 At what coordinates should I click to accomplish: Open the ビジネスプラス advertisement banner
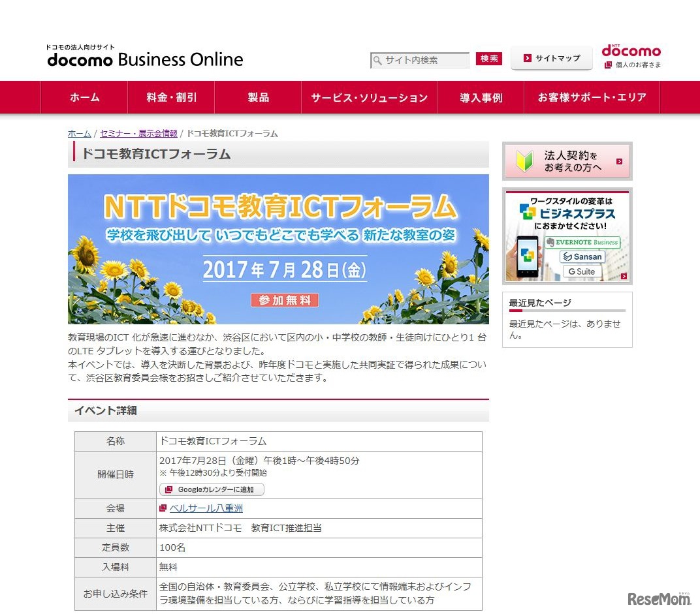[x=567, y=236]
